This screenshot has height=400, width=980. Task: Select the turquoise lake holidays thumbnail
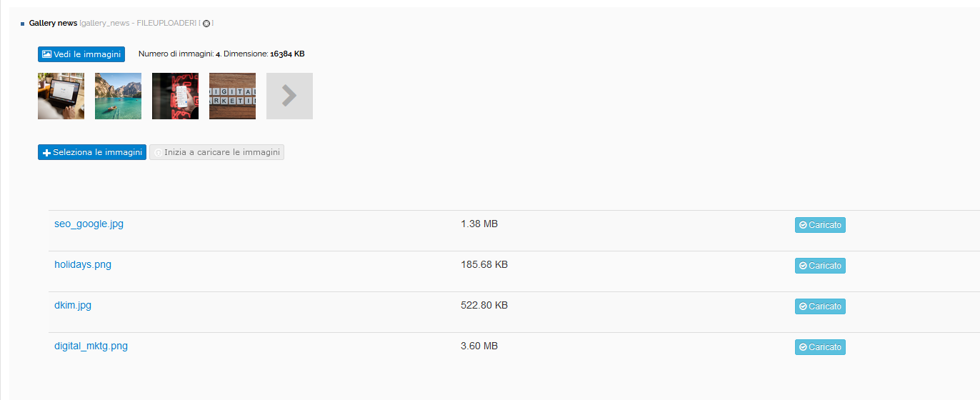click(118, 96)
